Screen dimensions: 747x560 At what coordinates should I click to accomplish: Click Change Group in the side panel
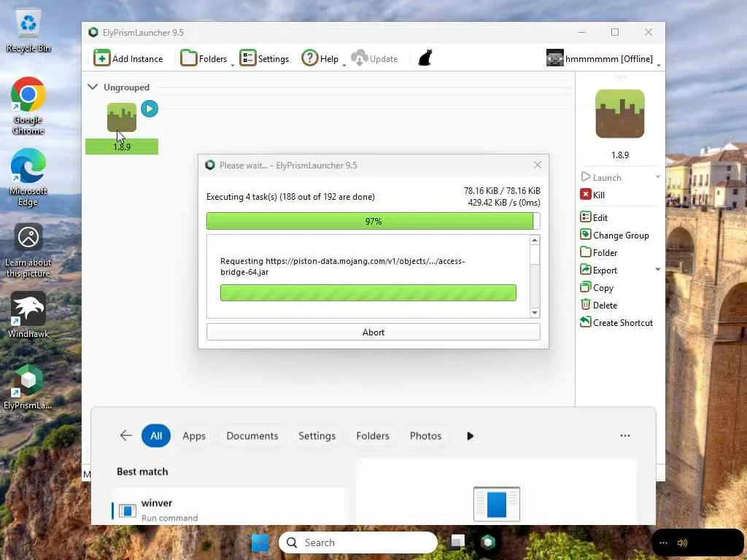[x=614, y=236]
